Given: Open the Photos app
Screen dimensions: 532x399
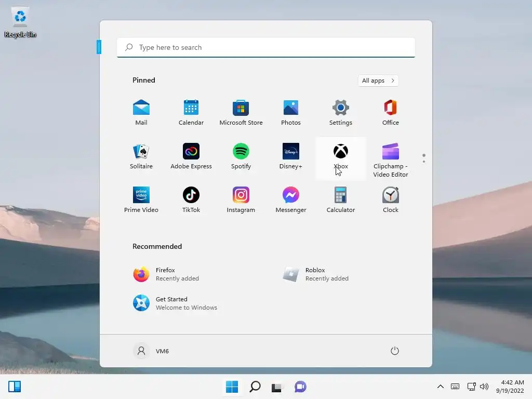Looking at the screenshot, I should tap(291, 113).
